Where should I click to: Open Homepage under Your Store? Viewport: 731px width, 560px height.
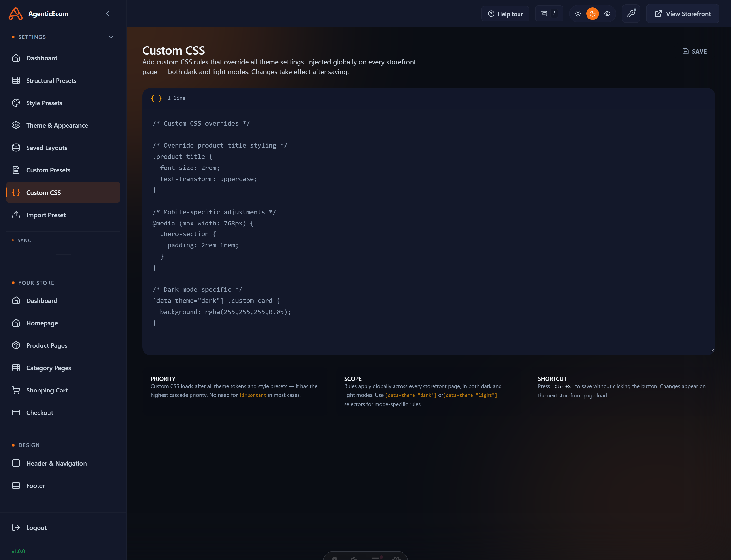(x=63, y=323)
